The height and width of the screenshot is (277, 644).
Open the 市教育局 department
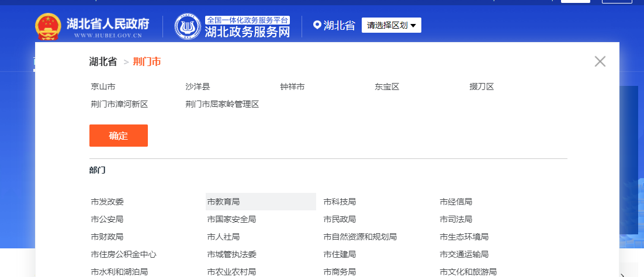(x=223, y=202)
